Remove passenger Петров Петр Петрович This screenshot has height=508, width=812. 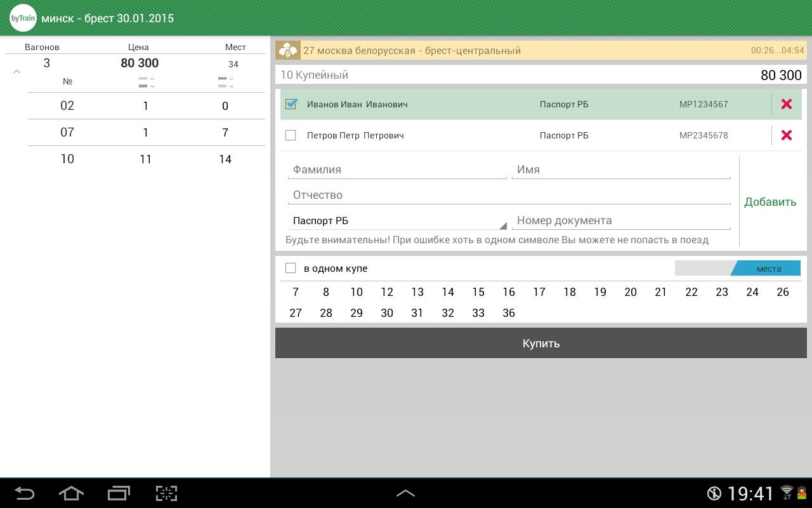click(787, 135)
